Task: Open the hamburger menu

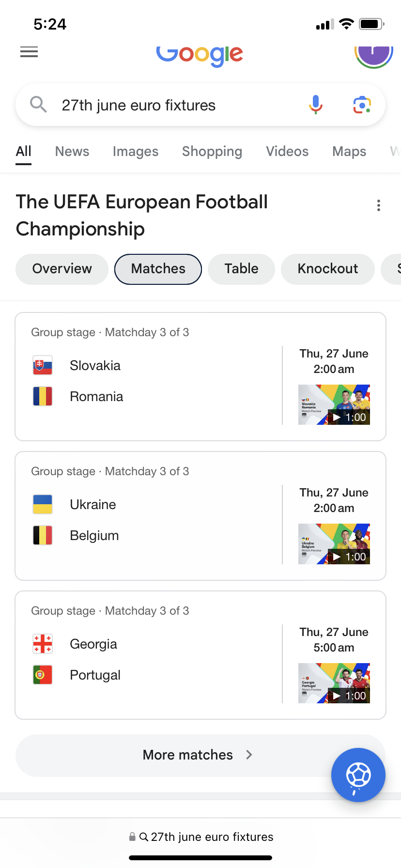Action: click(x=29, y=52)
